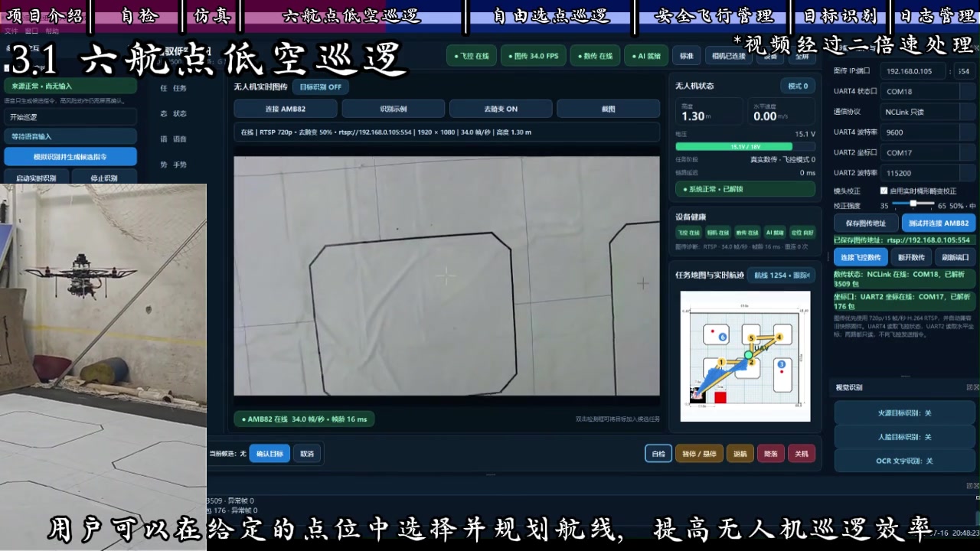Click the 图传 34.0 FPS status indicator
Screen dimensions: 980x551
coord(532,56)
